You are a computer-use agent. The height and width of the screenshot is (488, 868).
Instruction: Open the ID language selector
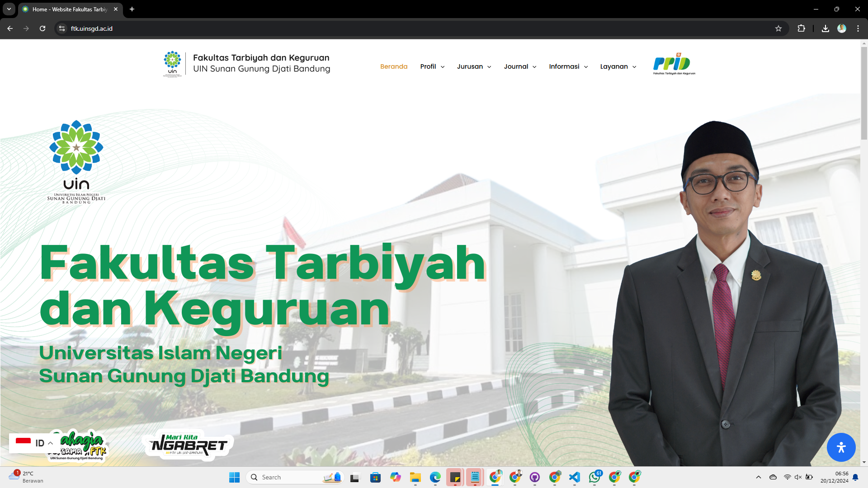pos(34,443)
